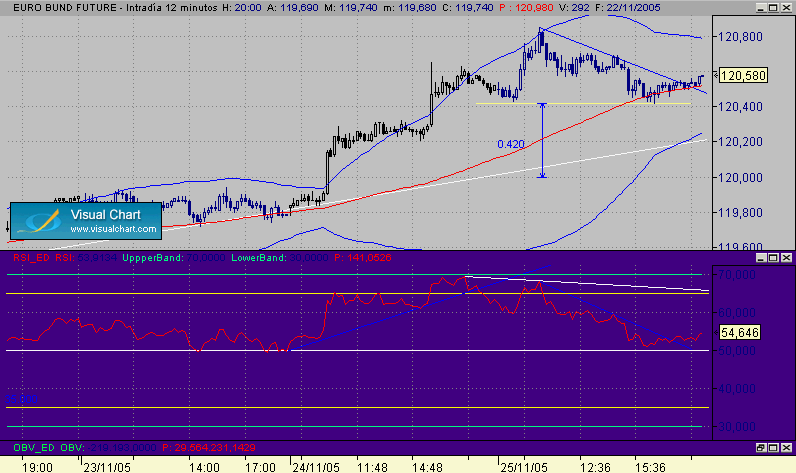Click the RSI current value label 54,646
The height and width of the screenshot is (473, 796).
(x=740, y=332)
